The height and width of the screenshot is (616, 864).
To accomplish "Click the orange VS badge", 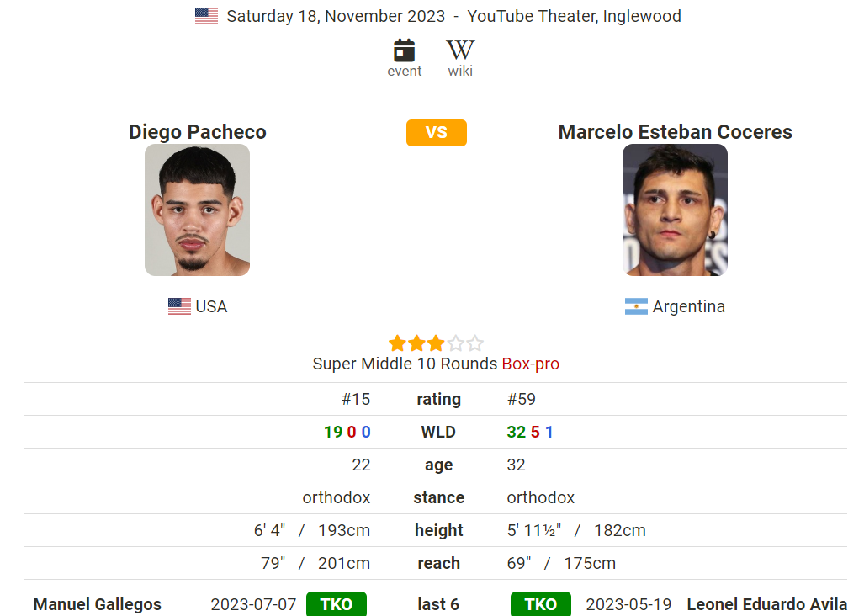I will [437, 133].
